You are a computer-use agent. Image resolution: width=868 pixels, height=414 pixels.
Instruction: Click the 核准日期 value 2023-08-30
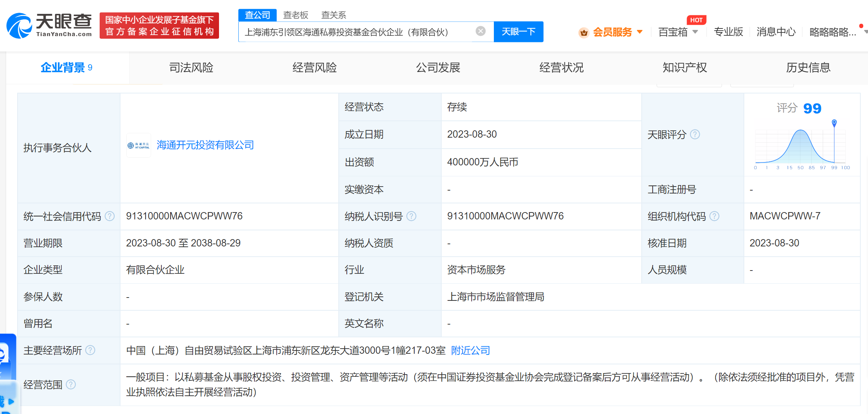click(x=774, y=243)
